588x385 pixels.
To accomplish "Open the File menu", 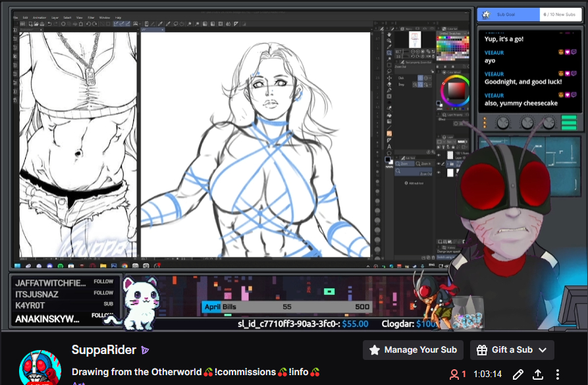I will coord(15,17).
